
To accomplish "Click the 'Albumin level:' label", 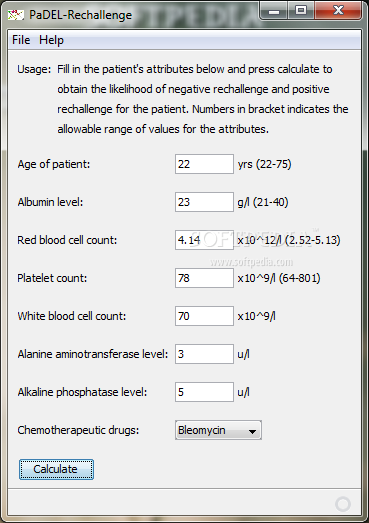I will click(50, 202).
